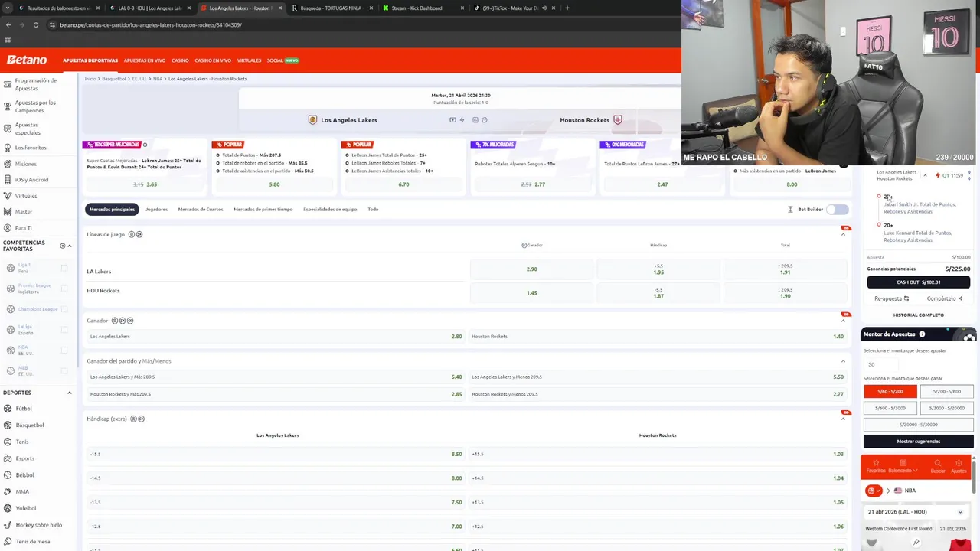Click Básquetbol breadcrumb link
Screen dimensions: 980x551
114,79
